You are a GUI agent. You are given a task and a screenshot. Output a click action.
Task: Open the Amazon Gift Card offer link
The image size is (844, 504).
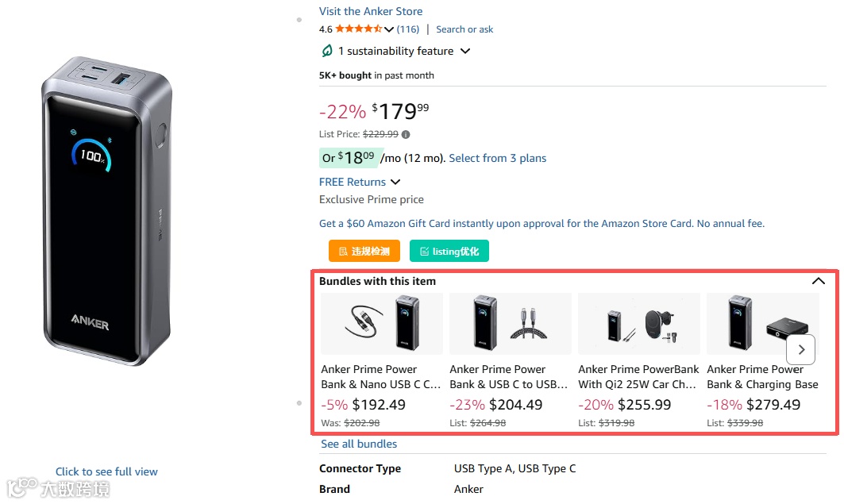click(x=541, y=223)
